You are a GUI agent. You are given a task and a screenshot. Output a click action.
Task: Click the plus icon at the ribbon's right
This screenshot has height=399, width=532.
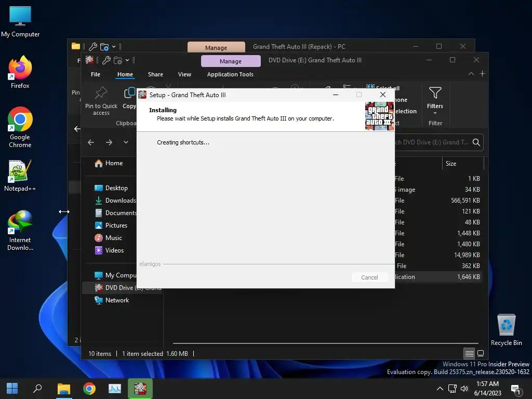coord(483,74)
